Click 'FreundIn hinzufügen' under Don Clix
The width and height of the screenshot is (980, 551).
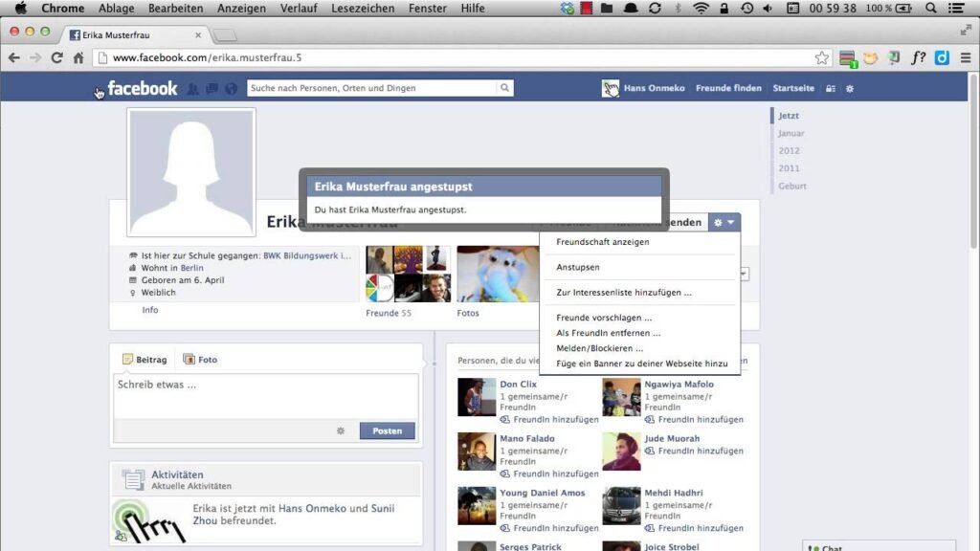pyautogui.click(x=555, y=419)
